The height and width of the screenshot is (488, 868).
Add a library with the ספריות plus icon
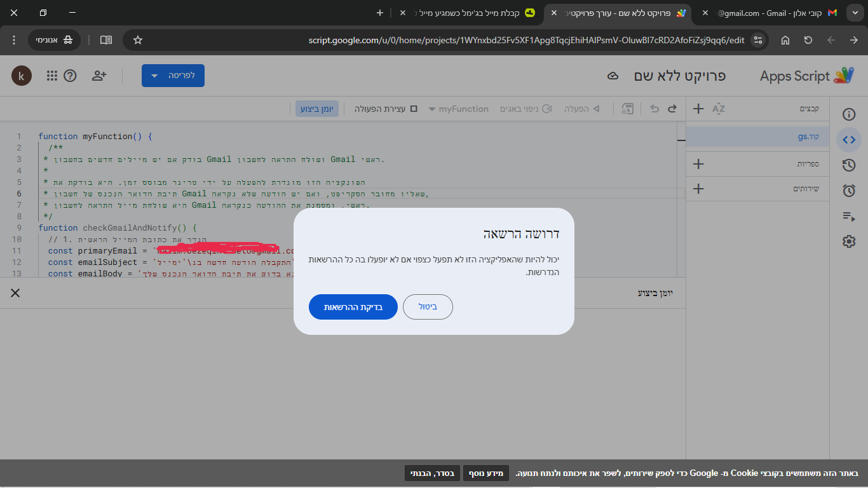pos(698,164)
